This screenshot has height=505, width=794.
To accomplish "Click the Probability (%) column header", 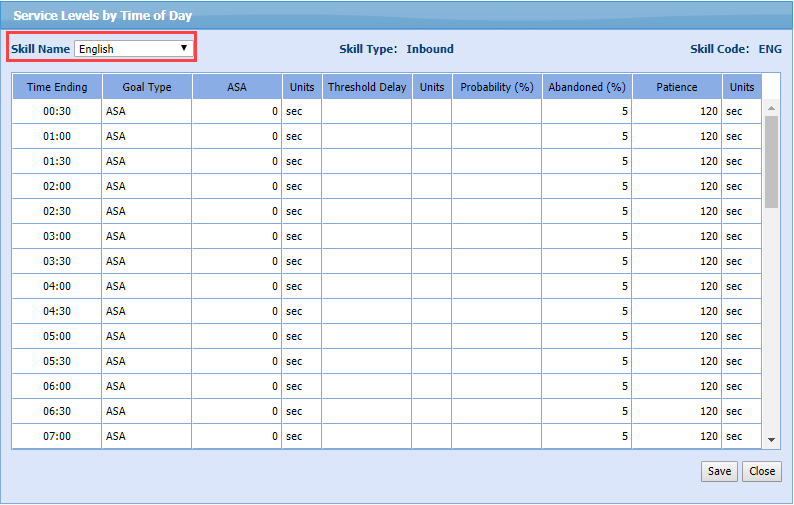I will (496, 87).
